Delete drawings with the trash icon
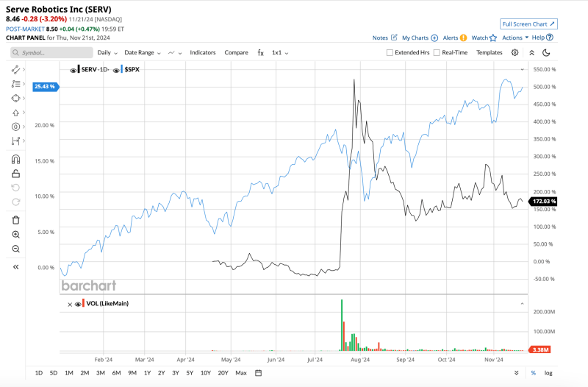588x387 pixels. (15, 220)
